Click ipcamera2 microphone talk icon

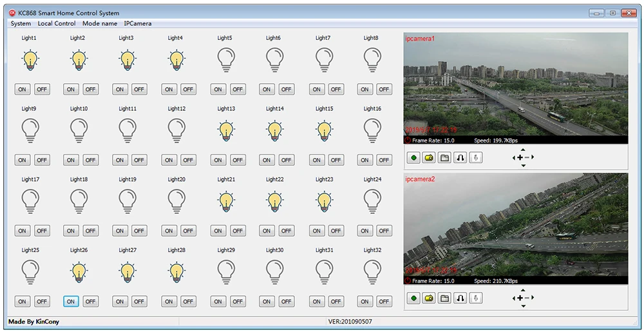pos(476,298)
